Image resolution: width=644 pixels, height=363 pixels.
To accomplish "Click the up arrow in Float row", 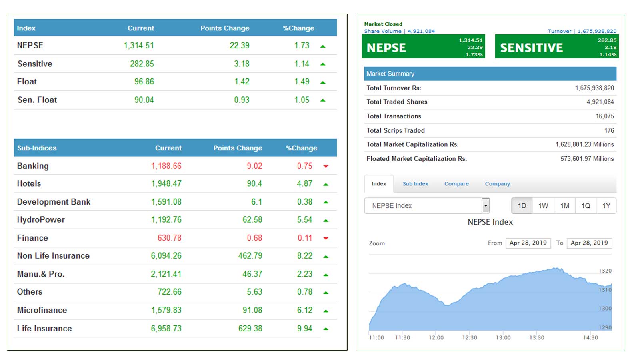I will pos(323,82).
